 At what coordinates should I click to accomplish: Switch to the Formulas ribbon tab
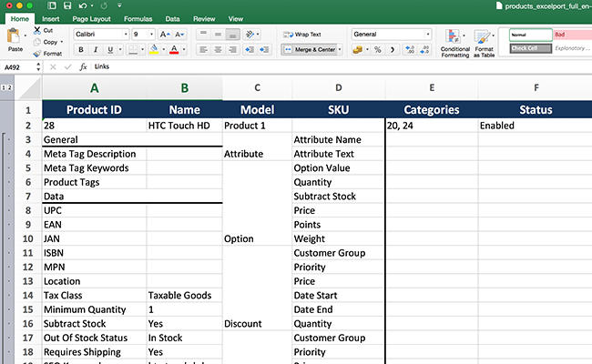pos(138,19)
